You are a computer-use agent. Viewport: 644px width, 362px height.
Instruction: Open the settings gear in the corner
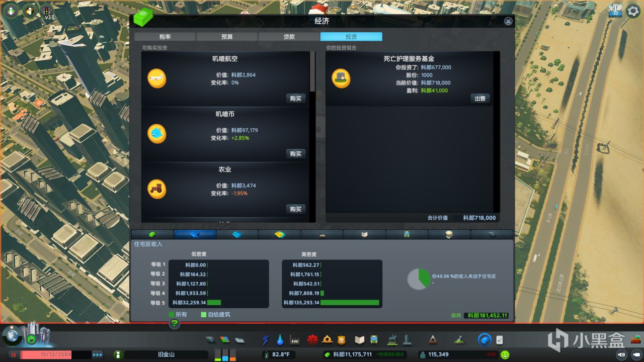click(632, 12)
